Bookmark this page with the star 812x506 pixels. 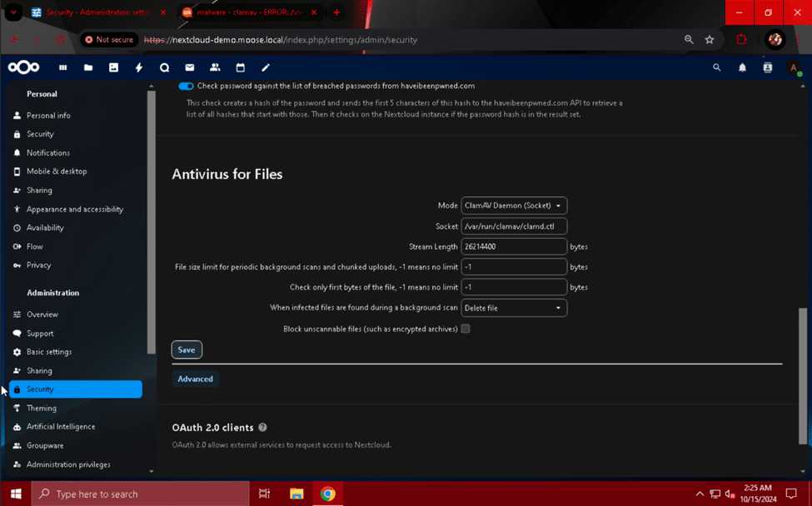click(x=710, y=40)
